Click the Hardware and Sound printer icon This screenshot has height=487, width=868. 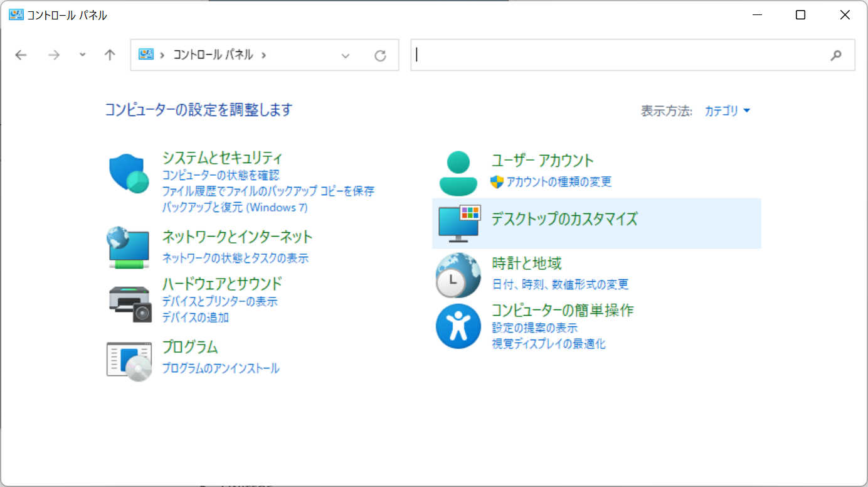[x=130, y=303]
